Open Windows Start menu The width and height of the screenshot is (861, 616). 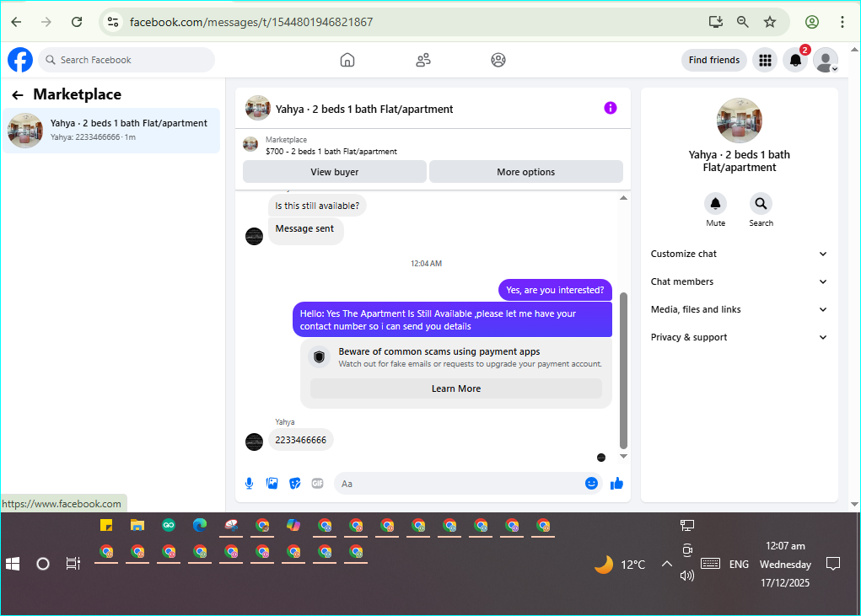click(13, 564)
